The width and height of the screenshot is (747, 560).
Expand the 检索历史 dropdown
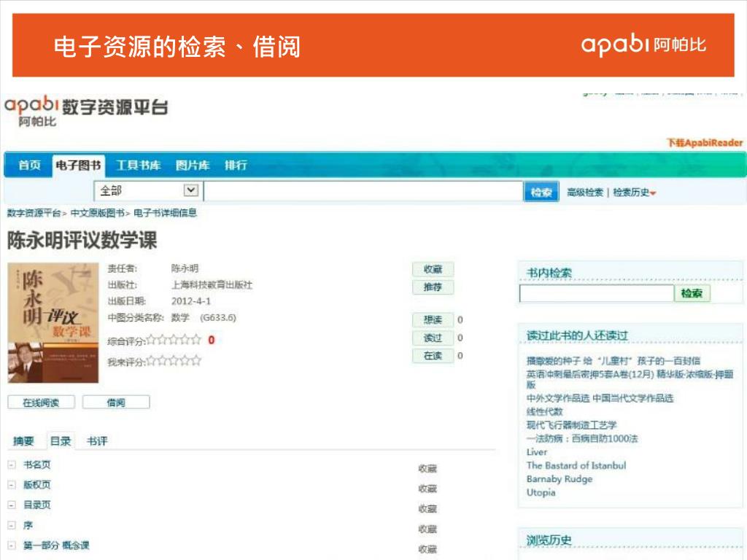click(x=635, y=192)
